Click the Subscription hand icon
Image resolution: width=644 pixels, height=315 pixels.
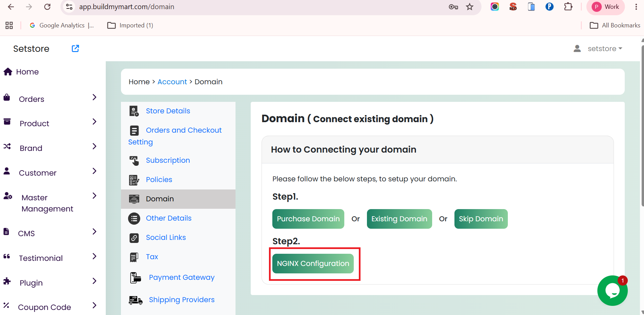coord(134,160)
